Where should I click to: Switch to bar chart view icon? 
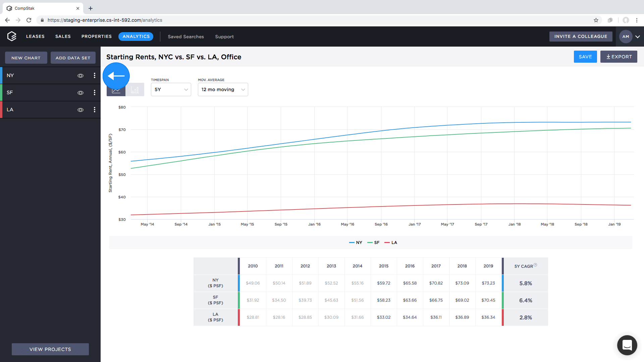tap(135, 90)
